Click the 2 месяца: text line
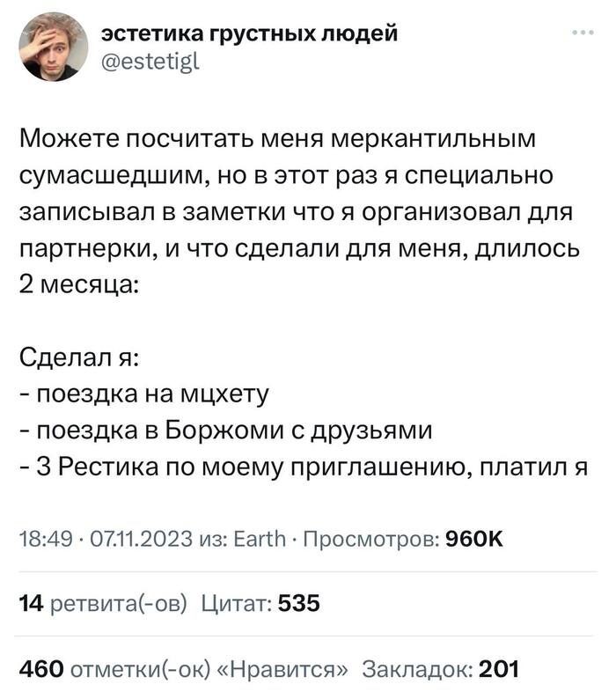Screen dimensions: 616x699 tap(79, 285)
